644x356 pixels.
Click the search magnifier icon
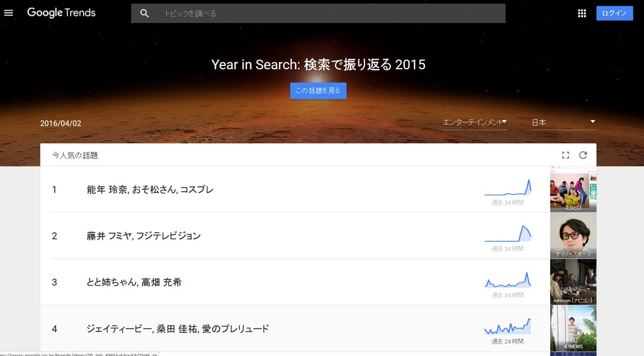tap(144, 13)
